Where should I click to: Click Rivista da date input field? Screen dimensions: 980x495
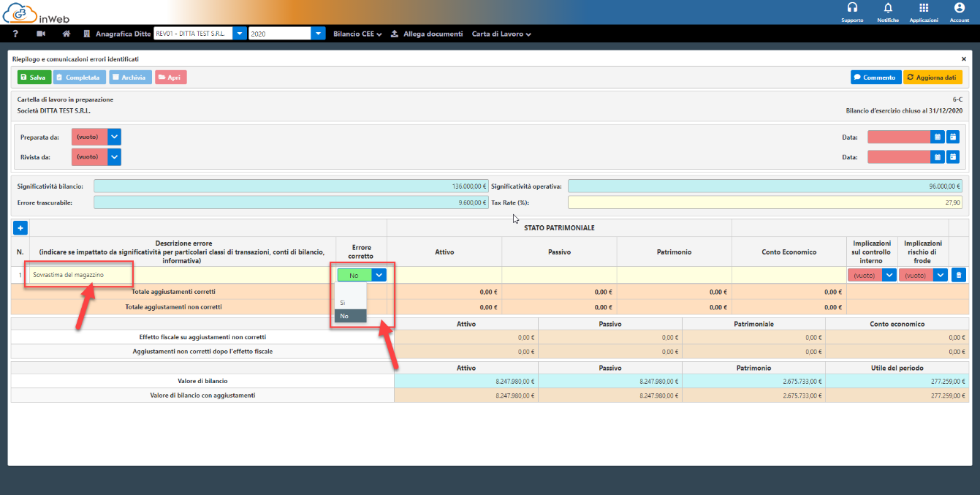coord(899,156)
